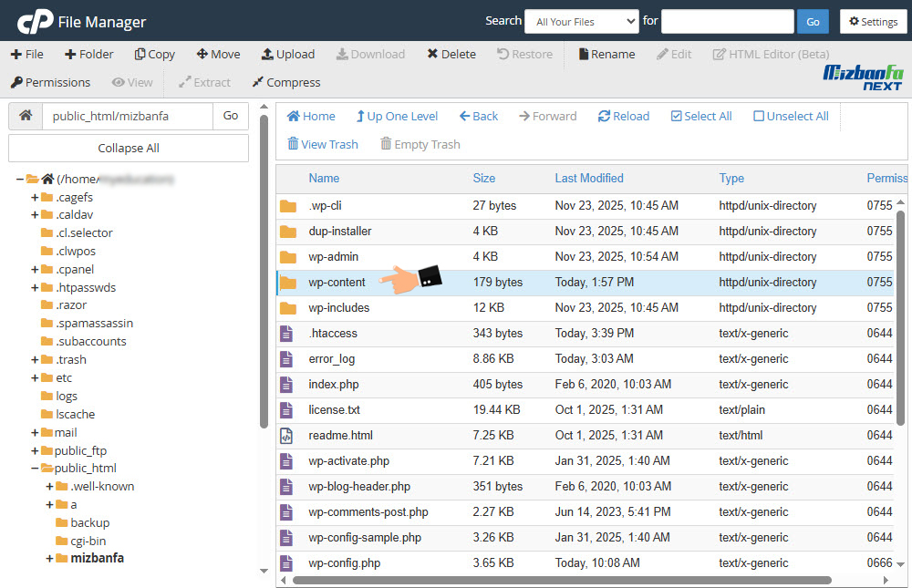Open View Trash

[x=322, y=144]
